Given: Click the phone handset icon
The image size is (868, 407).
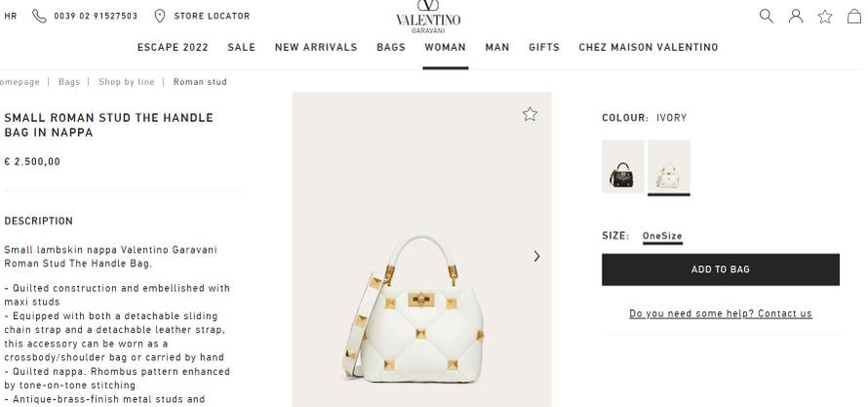Looking at the screenshot, I should pos(39,16).
